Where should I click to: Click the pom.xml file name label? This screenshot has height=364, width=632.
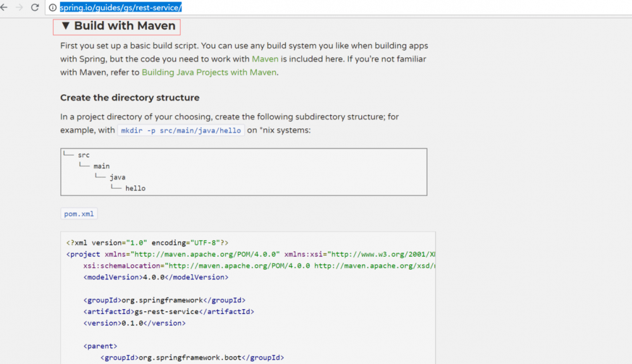(79, 214)
